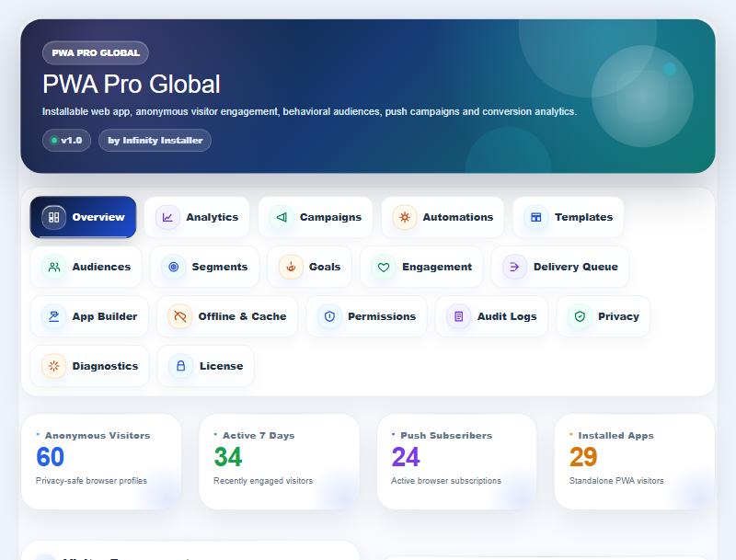Click the Active 7 Days card label
The image size is (736, 560).
pos(259,436)
